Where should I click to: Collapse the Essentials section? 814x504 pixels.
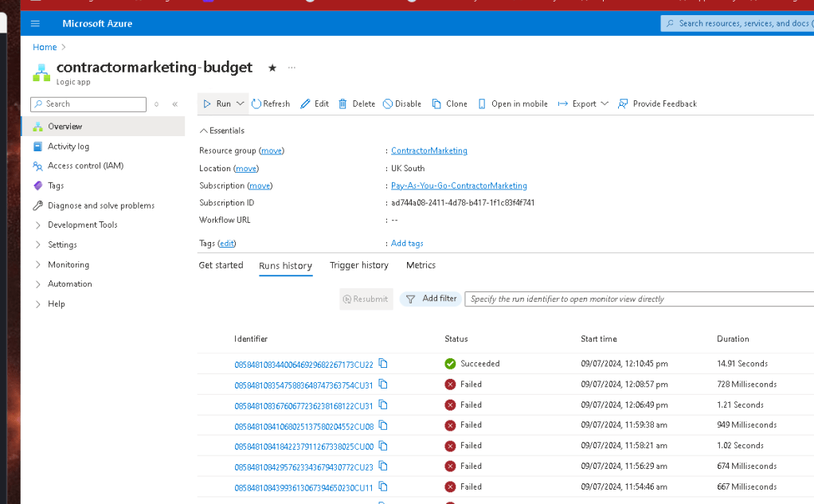(222, 131)
